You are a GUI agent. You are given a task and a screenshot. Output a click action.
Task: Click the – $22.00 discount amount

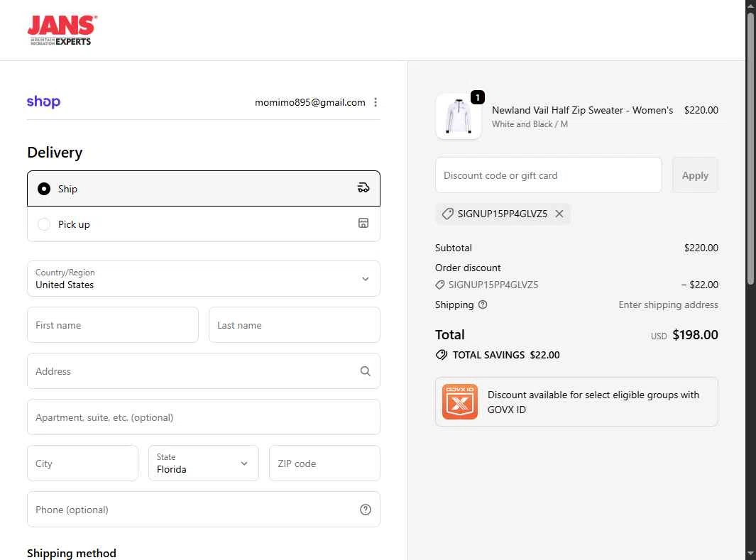point(700,285)
